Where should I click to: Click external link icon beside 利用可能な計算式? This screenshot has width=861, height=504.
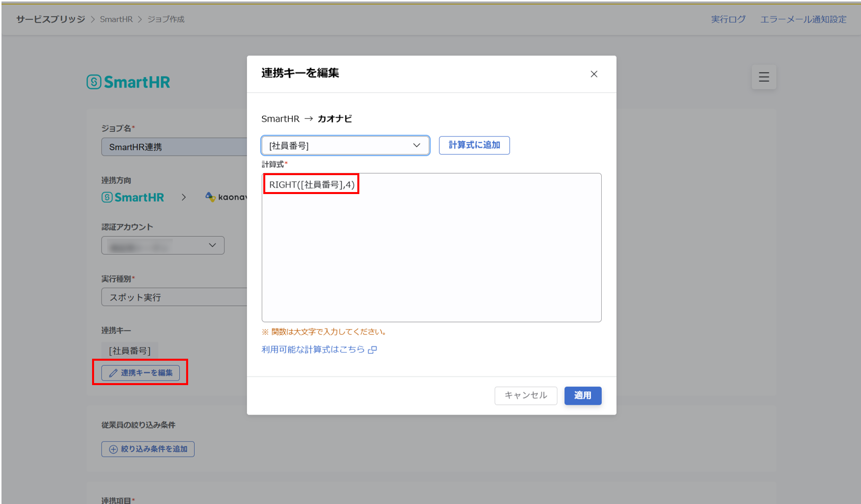[372, 350]
